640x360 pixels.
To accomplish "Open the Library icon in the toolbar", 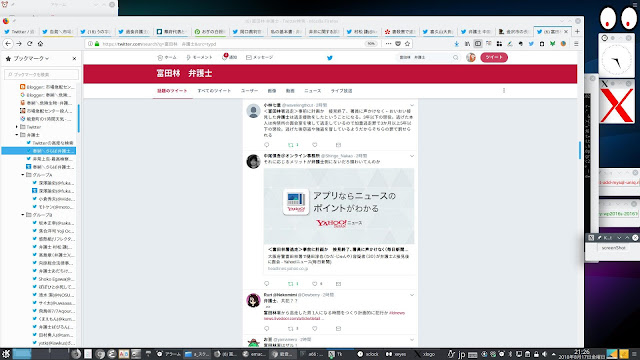I will click(x=467, y=44).
